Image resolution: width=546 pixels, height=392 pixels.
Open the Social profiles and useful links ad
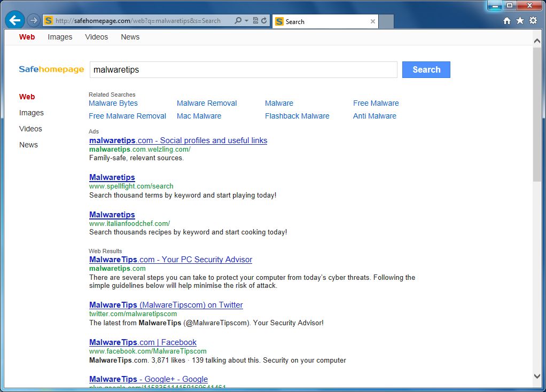[x=178, y=140]
